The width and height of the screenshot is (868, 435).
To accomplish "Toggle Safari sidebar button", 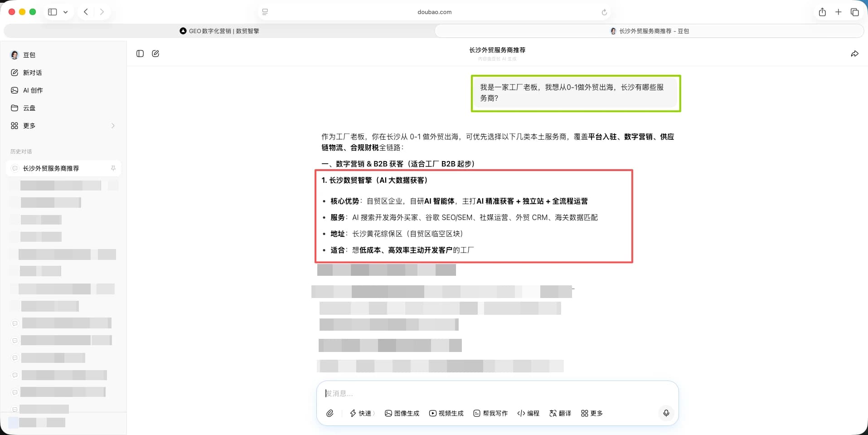I will click(53, 12).
